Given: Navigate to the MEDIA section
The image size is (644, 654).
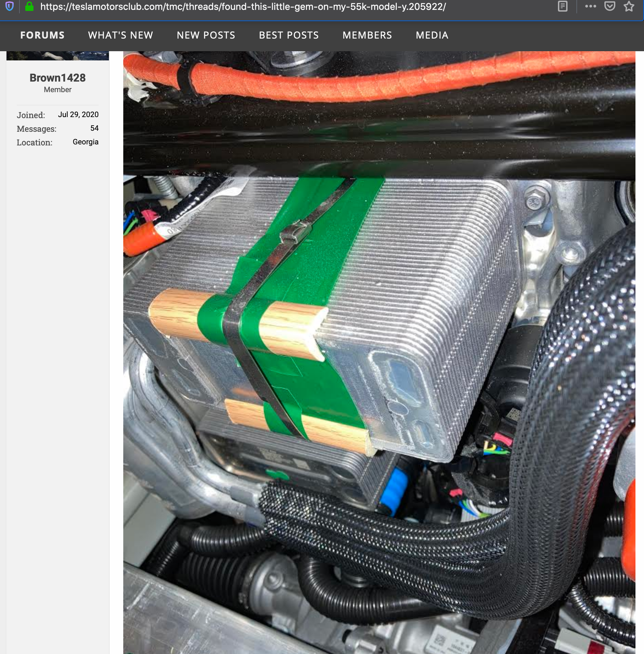Looking at the screenshot, I should pyautogui.click(x=432, y=35).
